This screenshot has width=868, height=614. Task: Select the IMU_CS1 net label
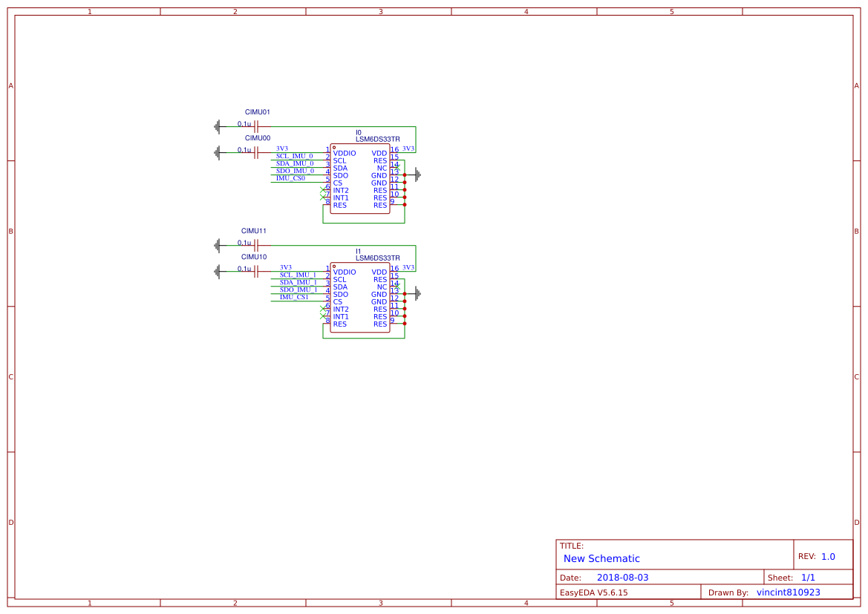294,297
